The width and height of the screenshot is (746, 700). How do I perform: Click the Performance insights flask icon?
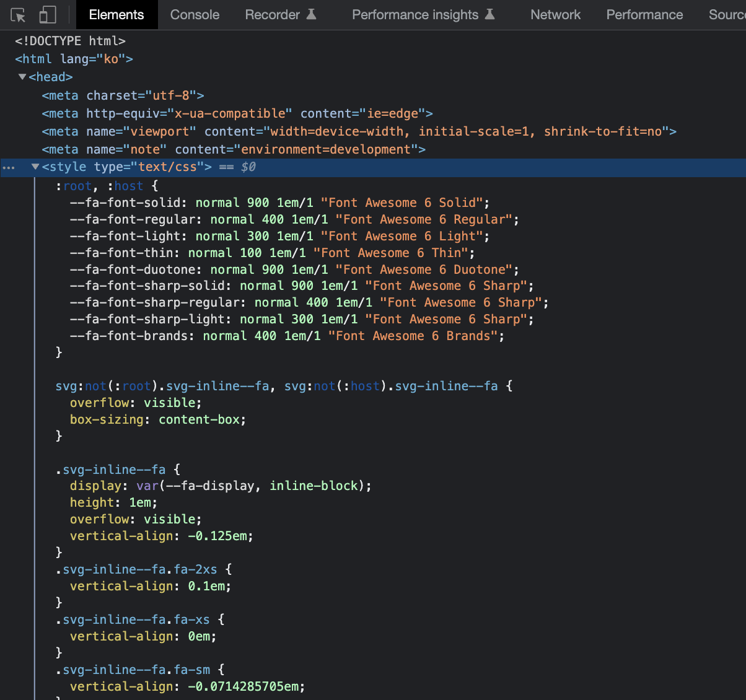(490, 14)
